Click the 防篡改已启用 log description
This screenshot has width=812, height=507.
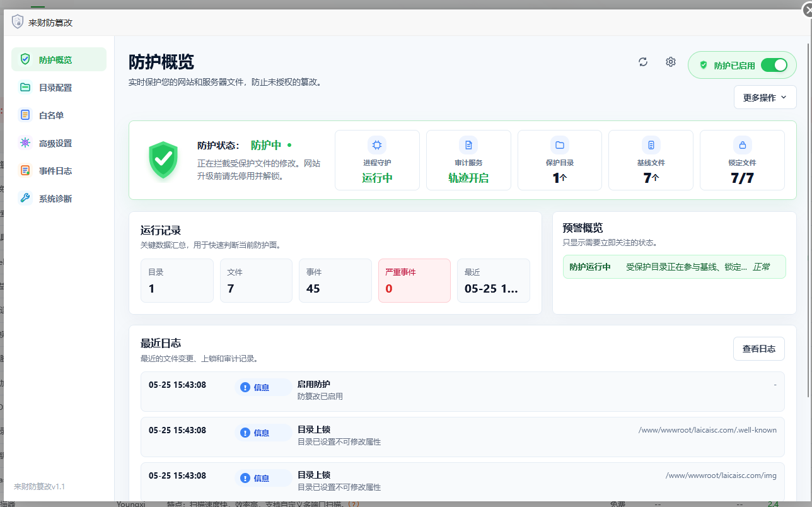(x=320, y=397)
